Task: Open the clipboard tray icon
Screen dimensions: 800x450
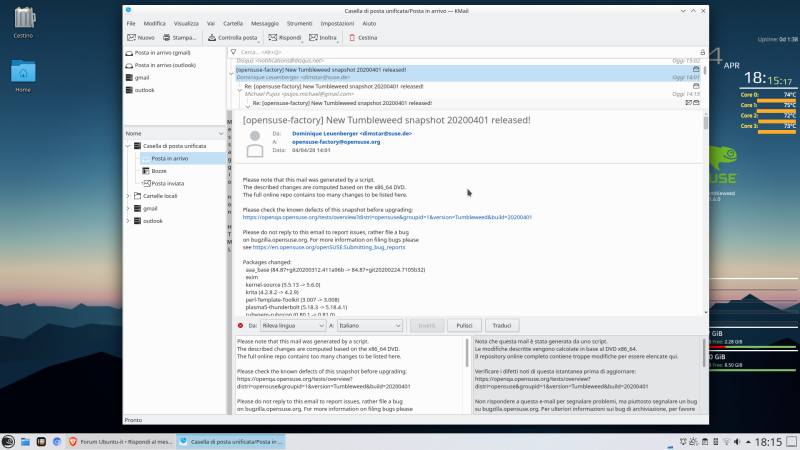Action: (705, 442)
